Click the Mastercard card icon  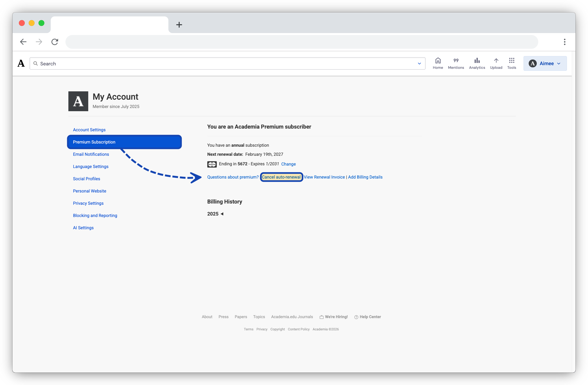pos(212,164)
